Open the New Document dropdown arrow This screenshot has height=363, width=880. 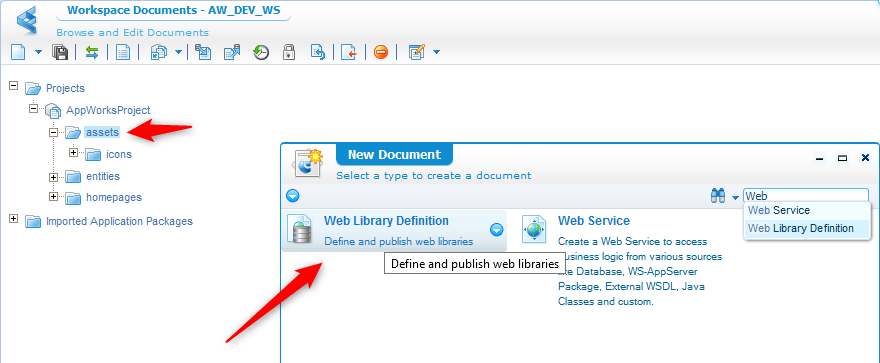point(39,52)
